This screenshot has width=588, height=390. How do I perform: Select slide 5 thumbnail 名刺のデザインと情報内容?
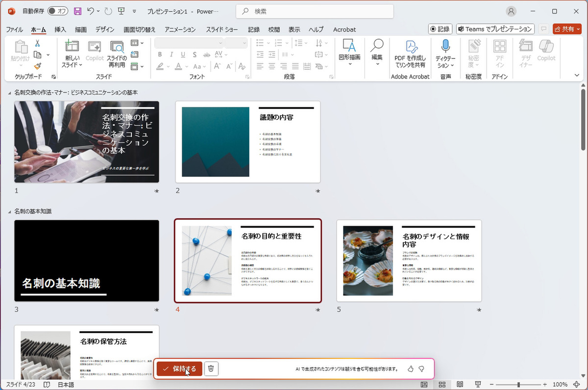409,260
